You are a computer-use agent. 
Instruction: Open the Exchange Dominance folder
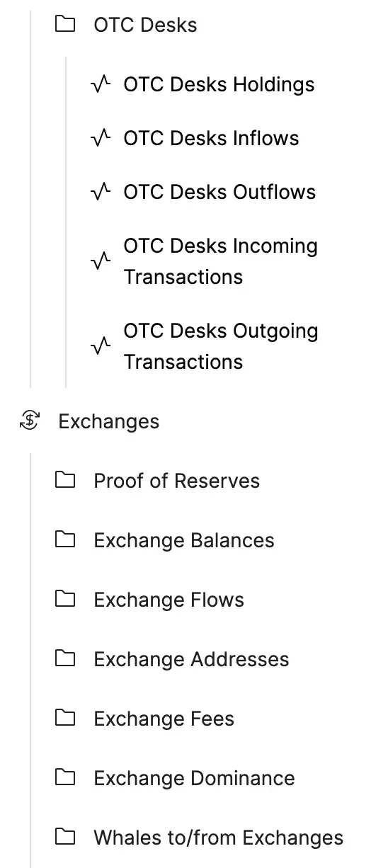(x=194, y=778)
